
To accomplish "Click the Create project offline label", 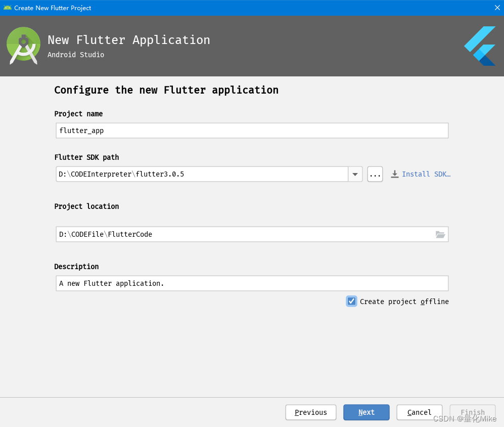I will [x=404, y=302].
